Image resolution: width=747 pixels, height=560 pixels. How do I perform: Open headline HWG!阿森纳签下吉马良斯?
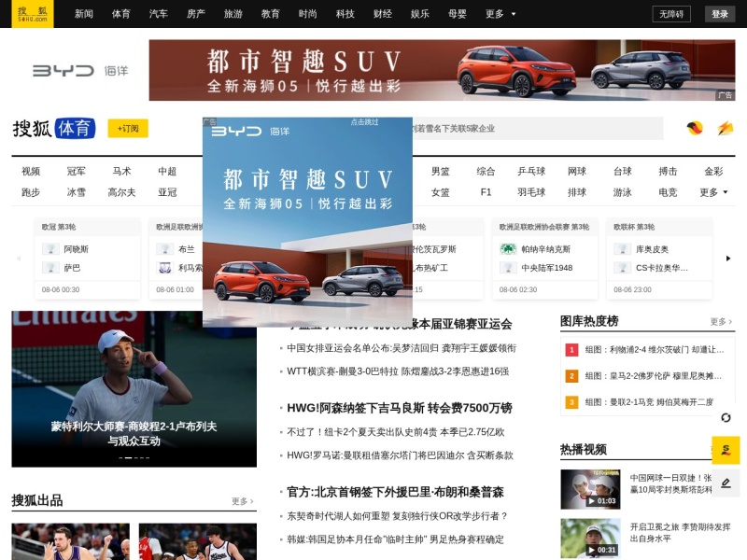click(400, 408)
